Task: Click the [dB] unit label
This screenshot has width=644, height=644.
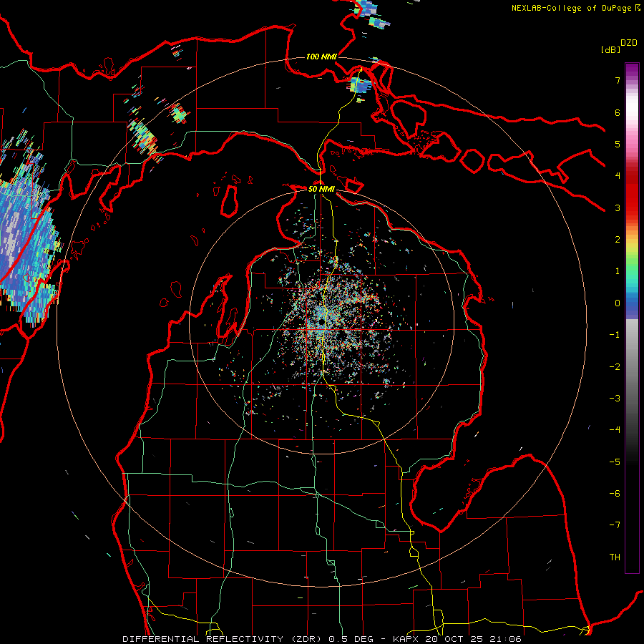Action: pyautogui.click(x=611, y=49)
